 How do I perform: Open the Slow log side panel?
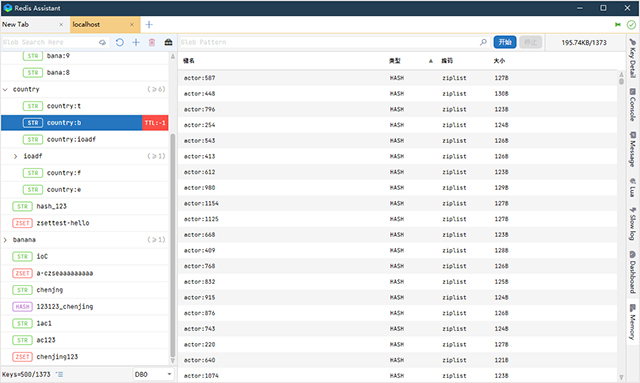[633, 224]
